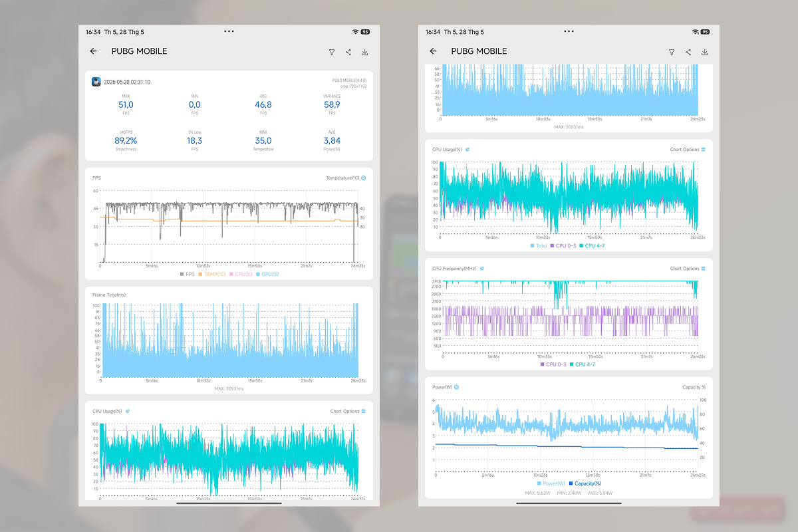Toggle the TEMP(°C) legend series

(x=212, y=274)
